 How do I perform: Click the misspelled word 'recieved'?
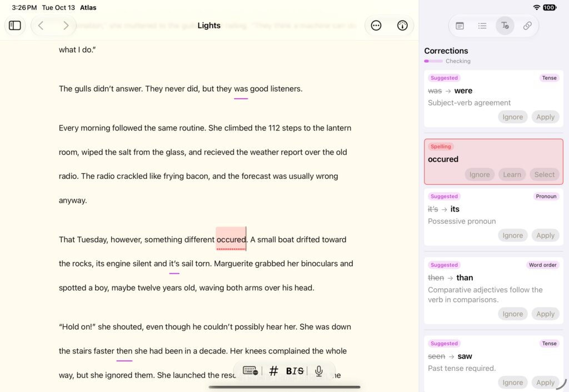pos(219,152)
